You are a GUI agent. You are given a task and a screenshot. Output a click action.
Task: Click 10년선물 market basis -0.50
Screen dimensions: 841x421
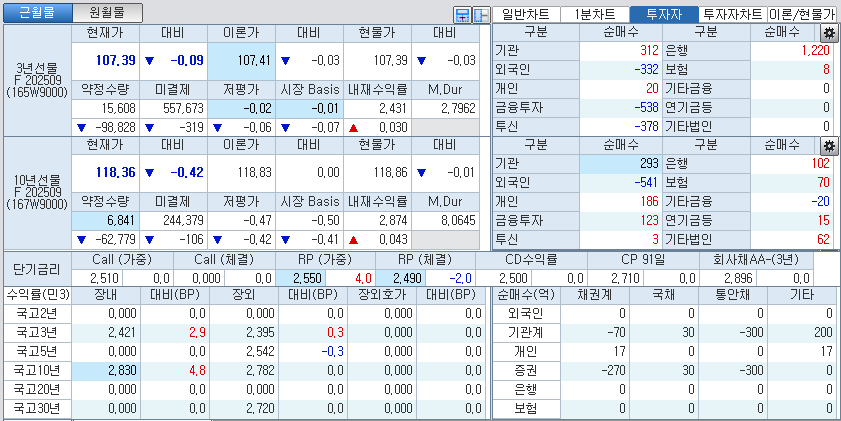(x=324, y=220)
